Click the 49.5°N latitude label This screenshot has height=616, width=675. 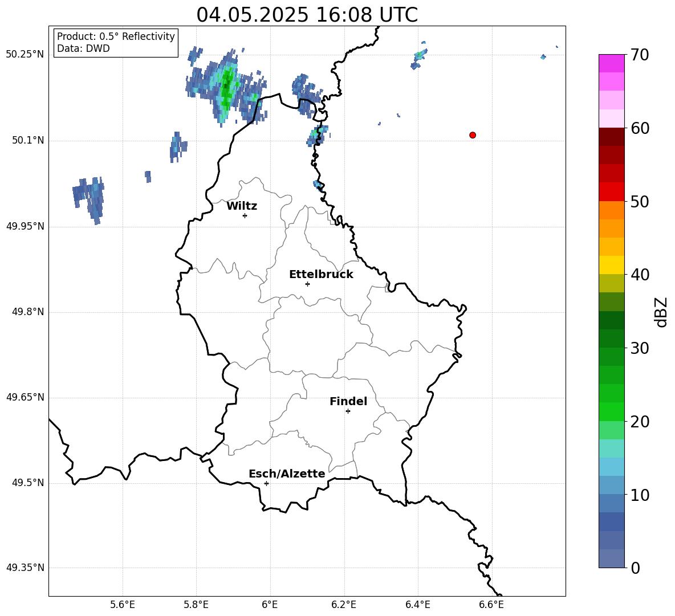click(x=28, y=483)
